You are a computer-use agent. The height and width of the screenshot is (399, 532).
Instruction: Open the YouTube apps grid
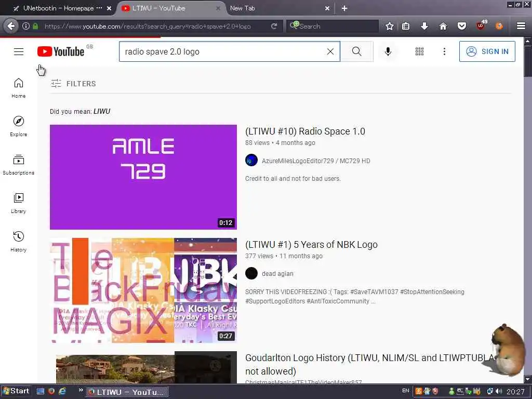tap(419, 51)
